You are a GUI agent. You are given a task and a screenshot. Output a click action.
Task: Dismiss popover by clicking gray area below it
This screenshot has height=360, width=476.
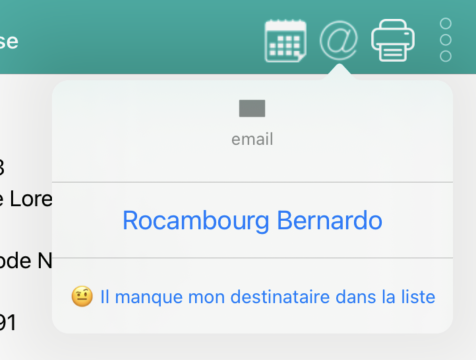coord(252,347)
